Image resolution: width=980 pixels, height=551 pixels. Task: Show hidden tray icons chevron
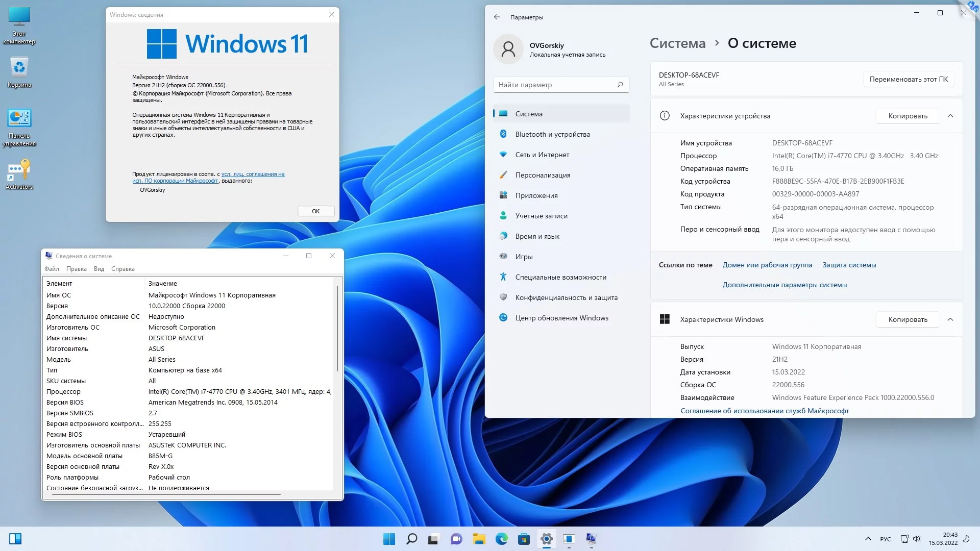coord(868,539)
